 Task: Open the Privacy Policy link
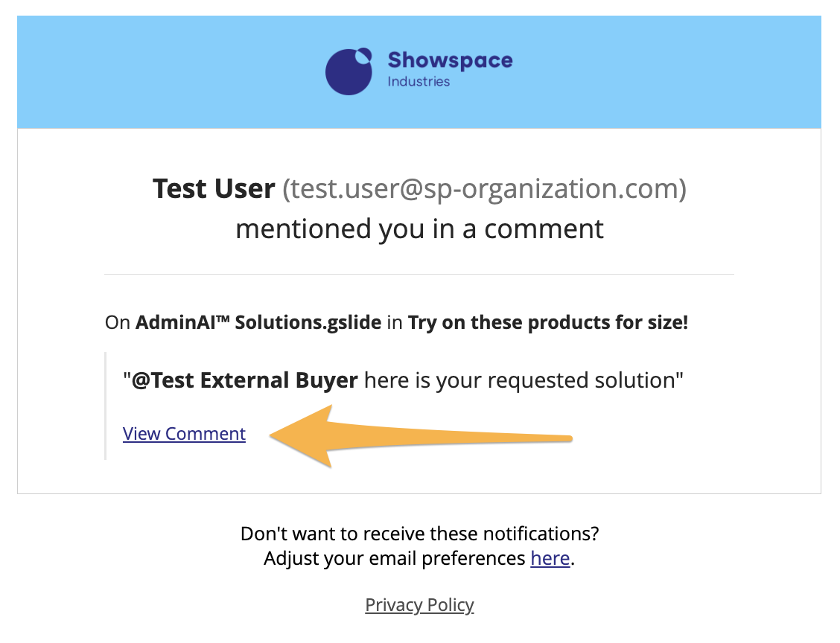click(419, 605)
